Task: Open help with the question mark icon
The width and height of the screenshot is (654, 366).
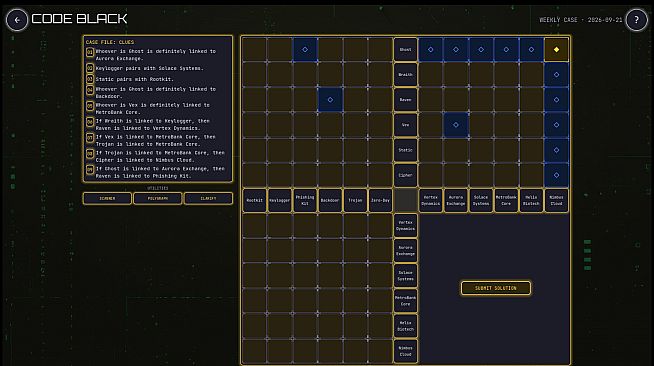Action: click(636, 20)
